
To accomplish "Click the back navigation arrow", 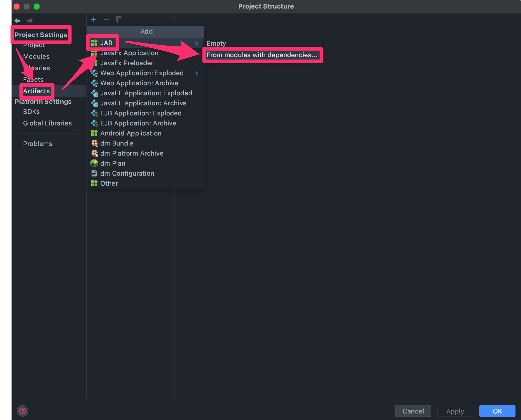I will click(17, 21).
